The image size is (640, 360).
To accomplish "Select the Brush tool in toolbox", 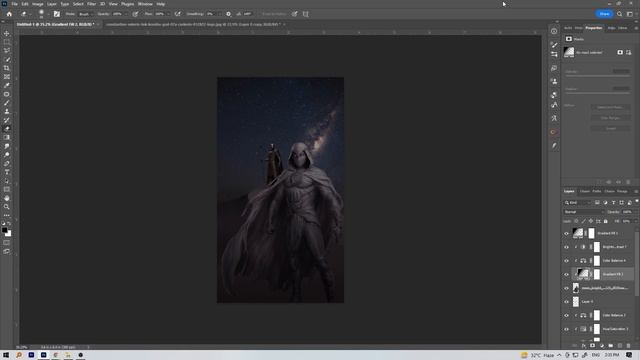I will click(x=7, y=103).
